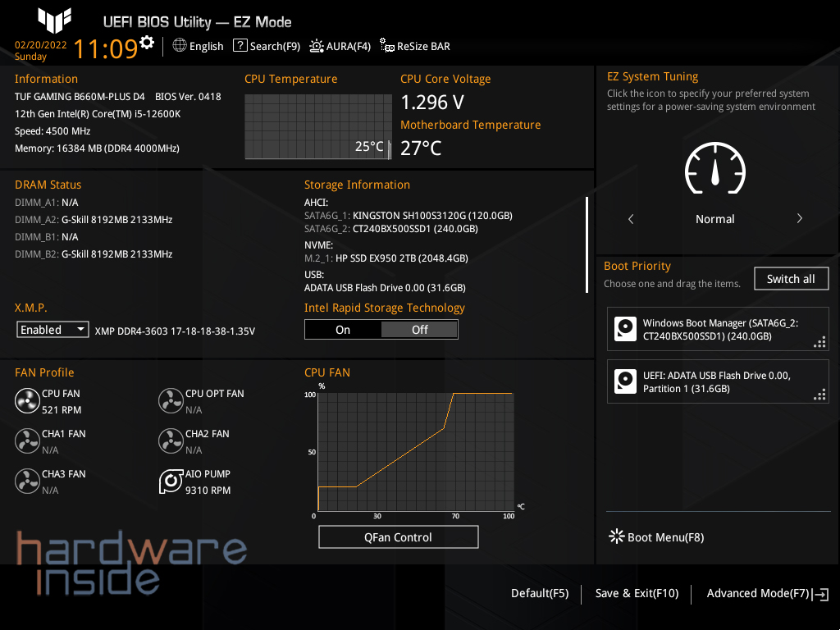Click Speed: 4500 MHz line

tap(52, 131)
